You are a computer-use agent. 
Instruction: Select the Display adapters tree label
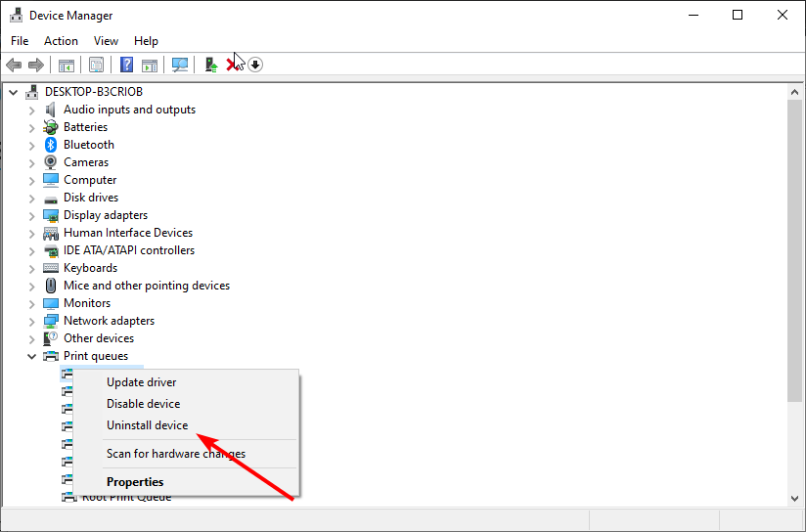(106, 215)
